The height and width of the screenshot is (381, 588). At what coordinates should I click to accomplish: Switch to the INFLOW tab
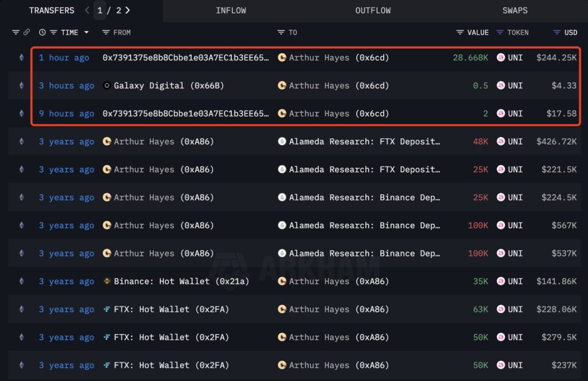pyautogui.click(x=231, y=10)
